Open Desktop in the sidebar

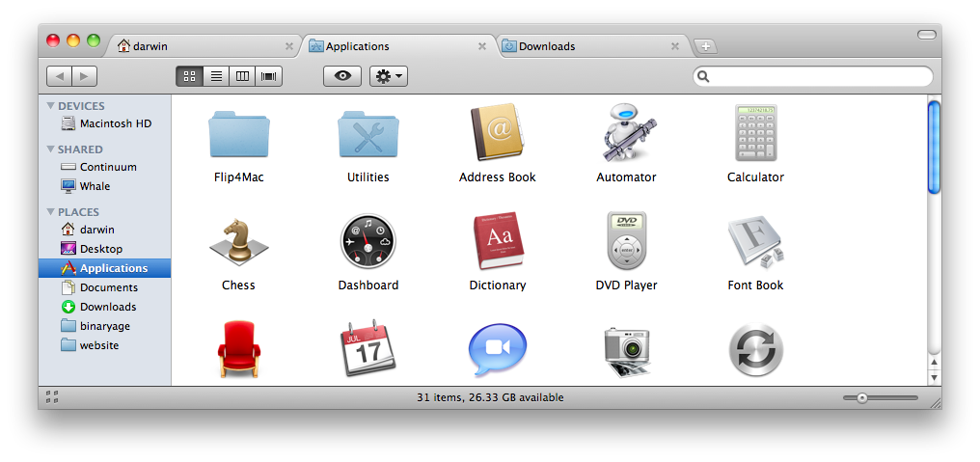coord(104,249)
